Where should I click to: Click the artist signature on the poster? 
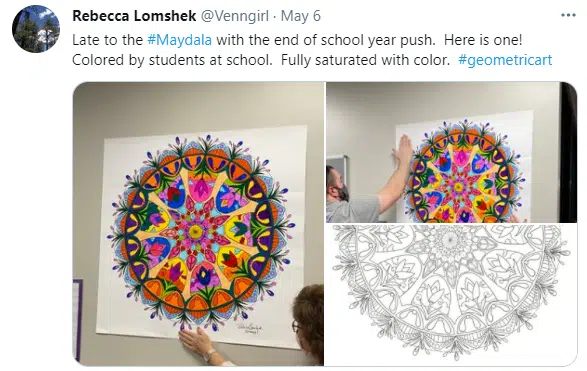(x=249, y=329)
